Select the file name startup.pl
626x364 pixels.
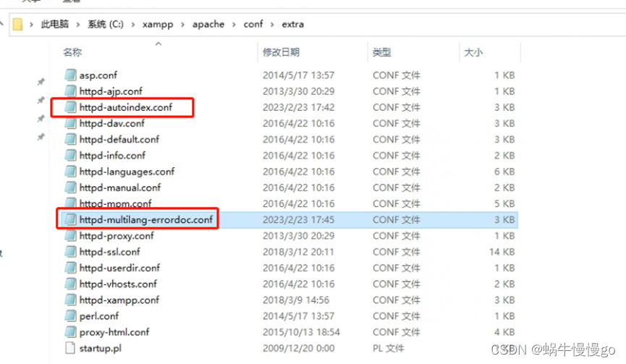[100, 348]
